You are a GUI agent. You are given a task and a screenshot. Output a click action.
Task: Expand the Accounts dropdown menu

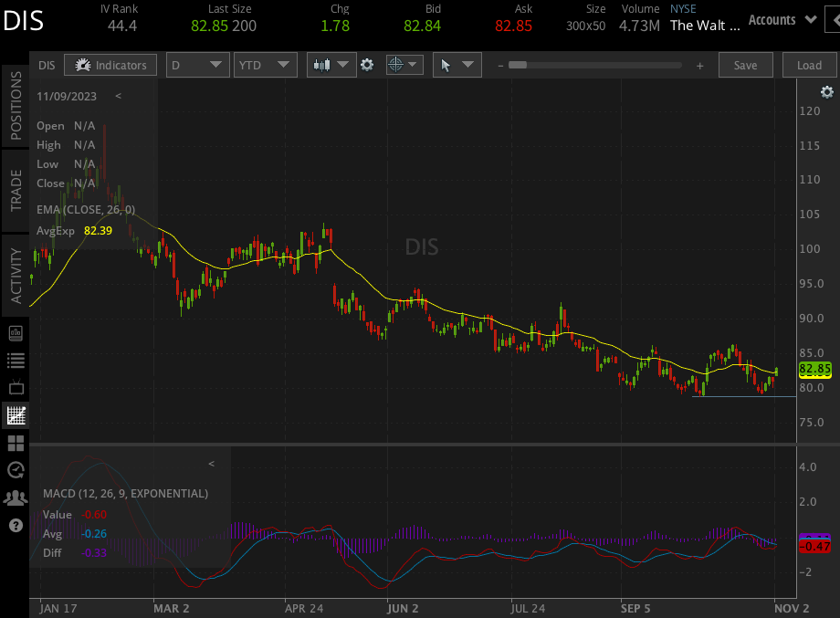(783, 20)
